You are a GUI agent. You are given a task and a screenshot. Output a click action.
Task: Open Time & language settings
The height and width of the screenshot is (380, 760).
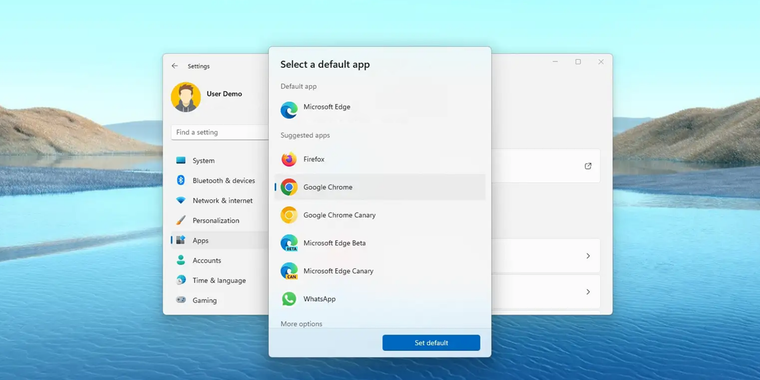tap(220, 280)
